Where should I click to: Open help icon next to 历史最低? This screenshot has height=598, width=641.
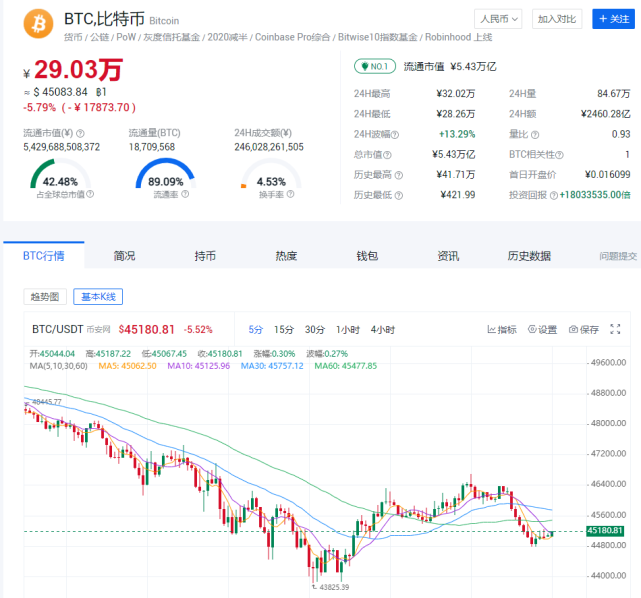(399, 195)
